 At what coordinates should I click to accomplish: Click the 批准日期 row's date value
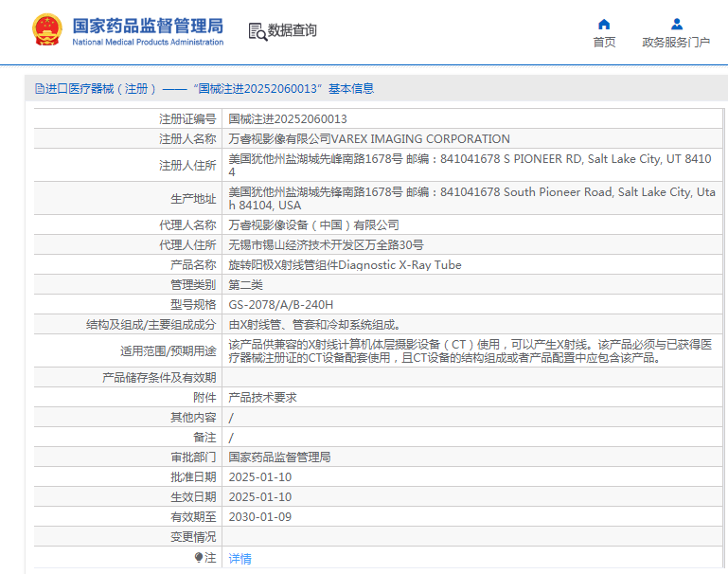tap(260, 477)
